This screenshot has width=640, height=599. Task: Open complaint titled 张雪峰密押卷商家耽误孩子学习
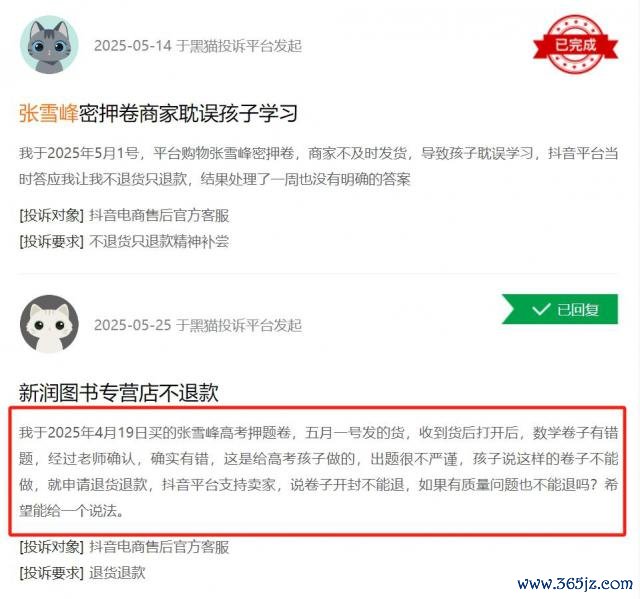pos(158,113)
